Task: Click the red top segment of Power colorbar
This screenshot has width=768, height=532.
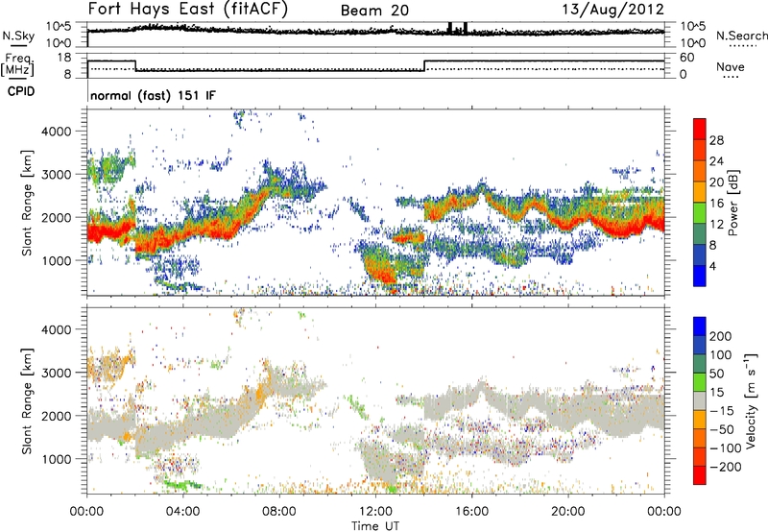Action: pos(700,129)
